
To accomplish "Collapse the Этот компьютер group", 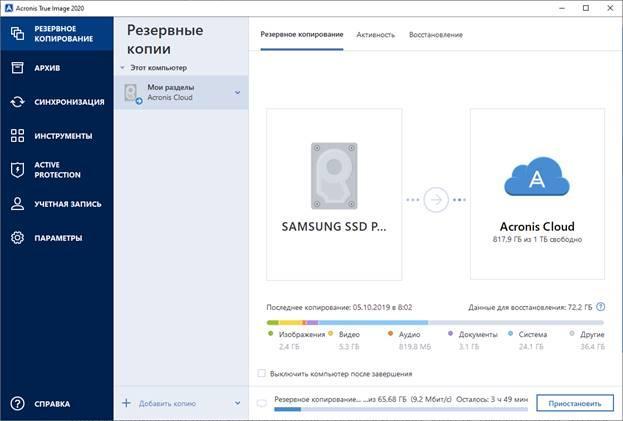I will (x=122, y=68).
